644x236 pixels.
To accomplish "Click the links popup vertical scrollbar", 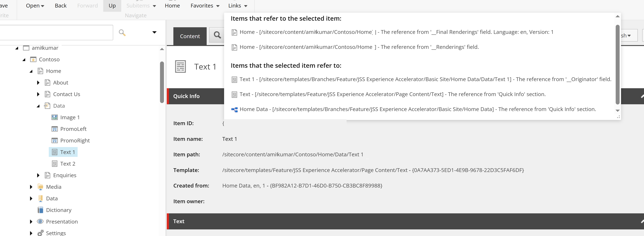I will tap(617, 64).
